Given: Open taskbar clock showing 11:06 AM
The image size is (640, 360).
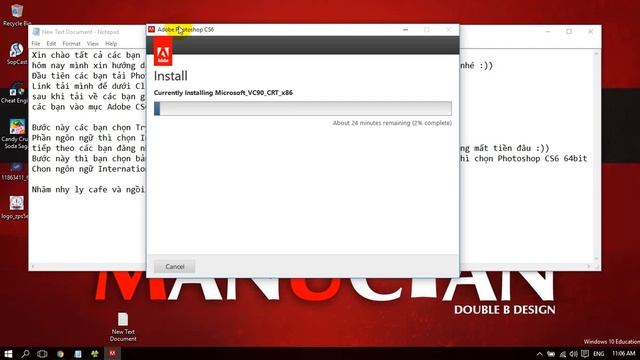Looking at the screenshot, I should (624, 353).
